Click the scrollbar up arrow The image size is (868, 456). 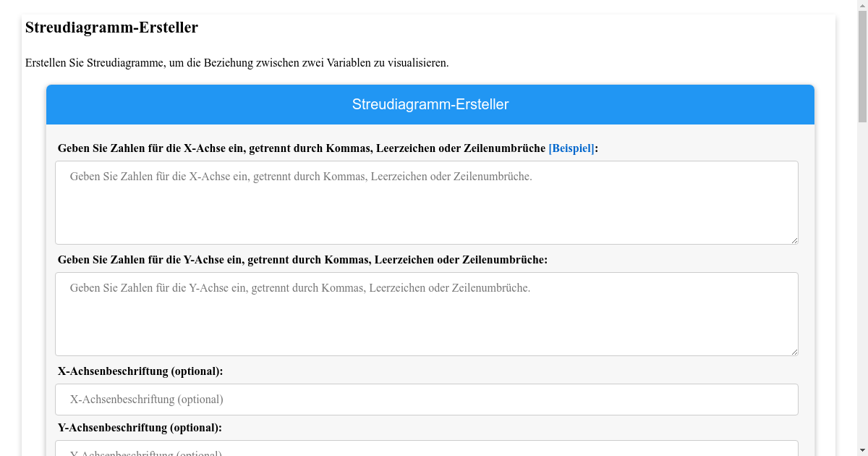point(862,6)
